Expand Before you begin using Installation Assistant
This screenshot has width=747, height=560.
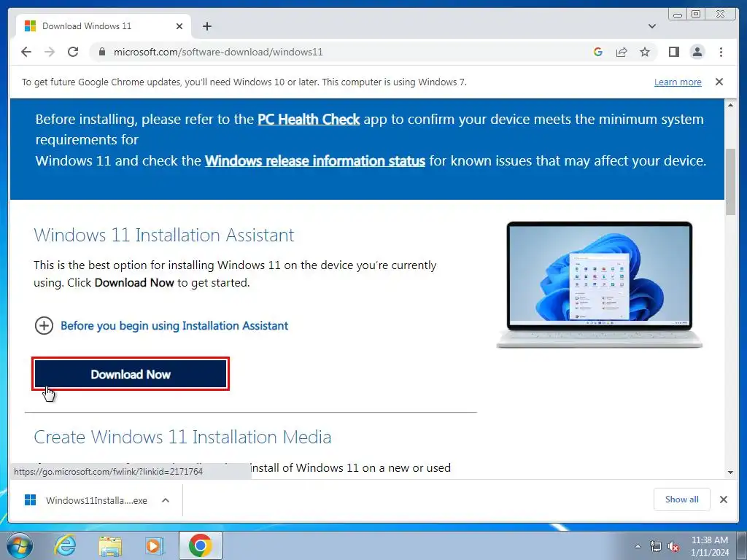(161, 326)
